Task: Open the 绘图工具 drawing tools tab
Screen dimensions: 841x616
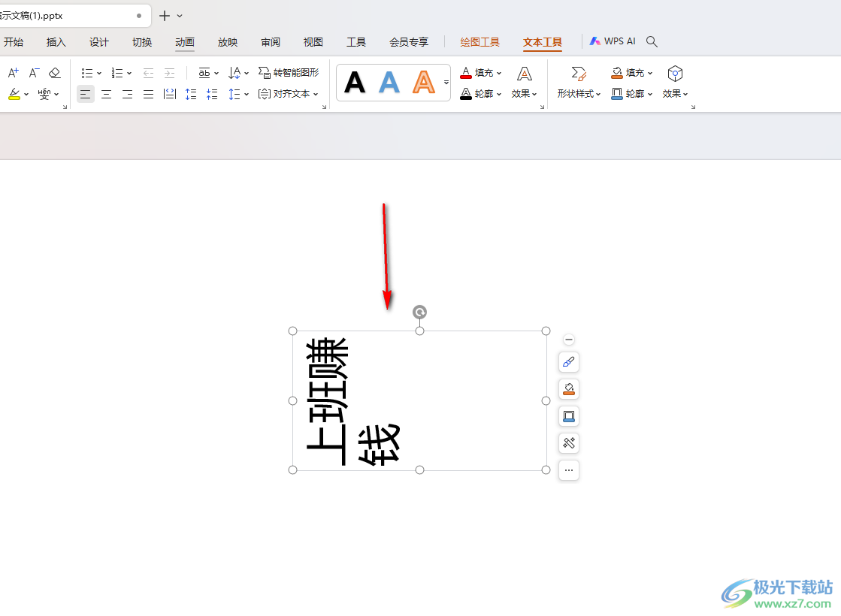Action: (x=479, y=42)
